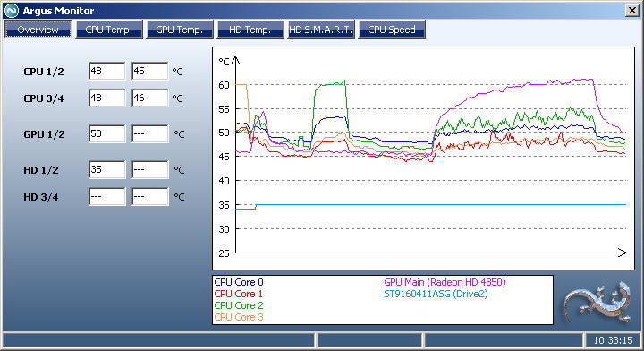
Task: Click the ST9160411ASG (Drive2) legend entry
Action: pyautogui.click(x=436, y=294)
